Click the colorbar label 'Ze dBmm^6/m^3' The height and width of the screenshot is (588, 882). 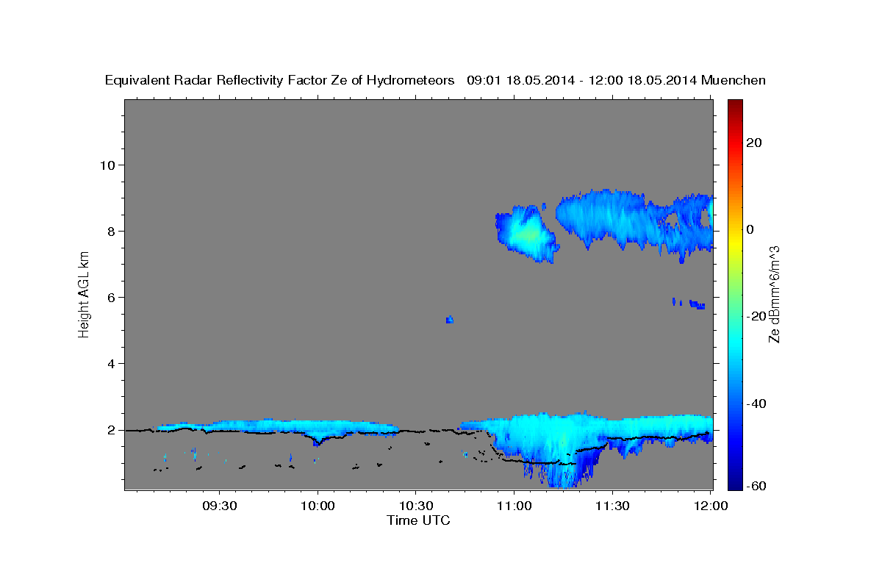(x=774, y=294)
